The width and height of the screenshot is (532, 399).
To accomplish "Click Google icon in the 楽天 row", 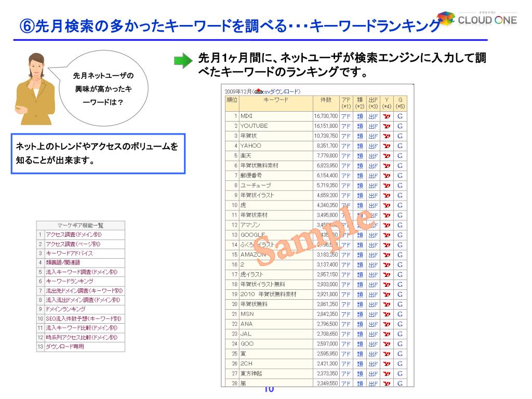I will point(400,156).
